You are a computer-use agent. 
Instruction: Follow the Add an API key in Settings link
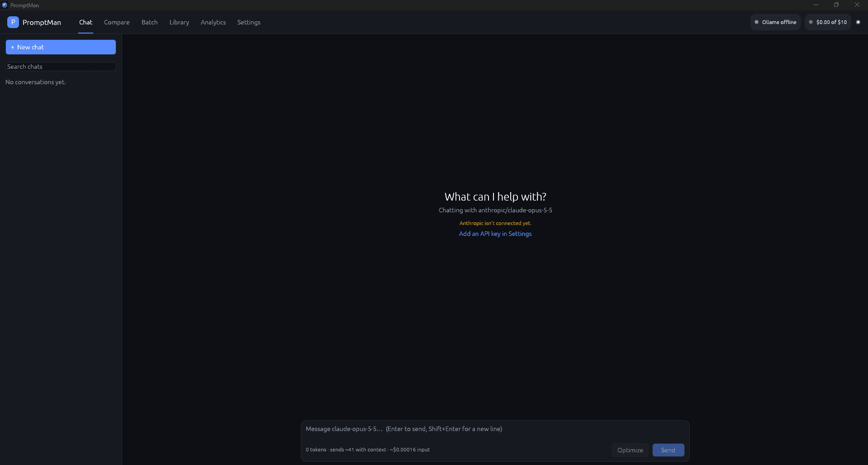(495, 234)
